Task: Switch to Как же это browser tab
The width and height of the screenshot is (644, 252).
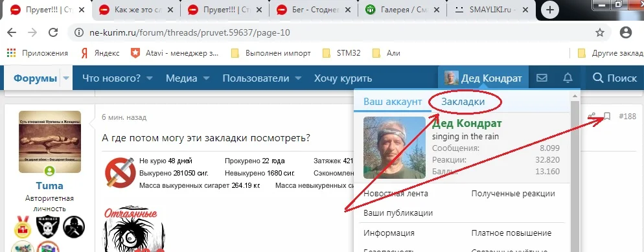Action: [135, 10]
